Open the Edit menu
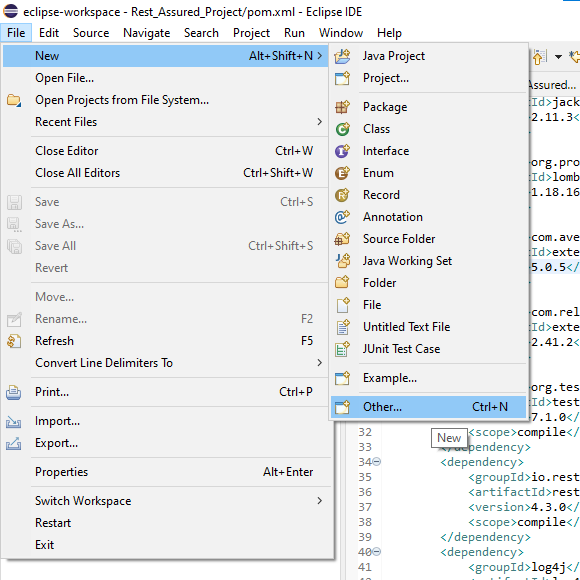580x580 pixels. tap(49, 33)
